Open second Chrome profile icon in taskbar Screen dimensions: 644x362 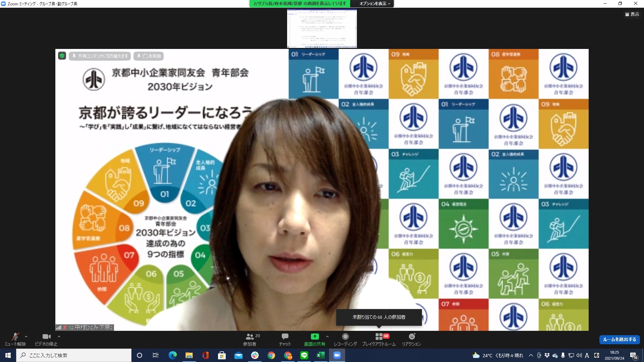[x=288, y=355]
